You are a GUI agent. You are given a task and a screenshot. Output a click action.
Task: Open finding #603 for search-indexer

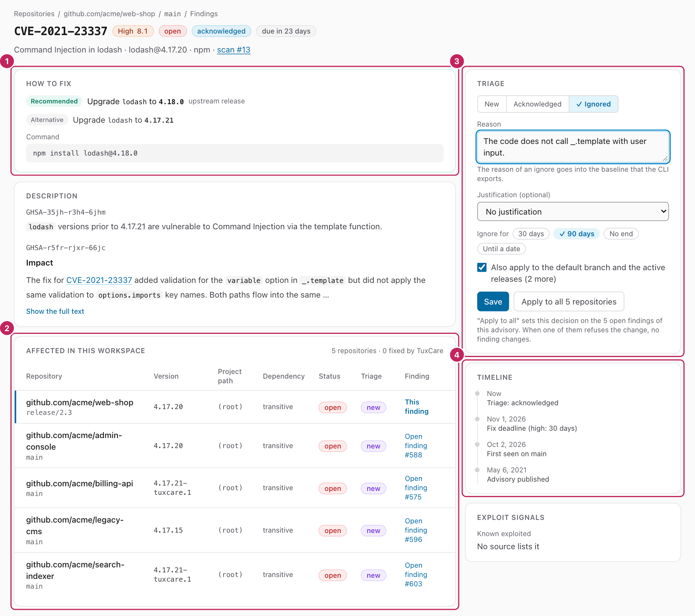click(x=416, y=575)
